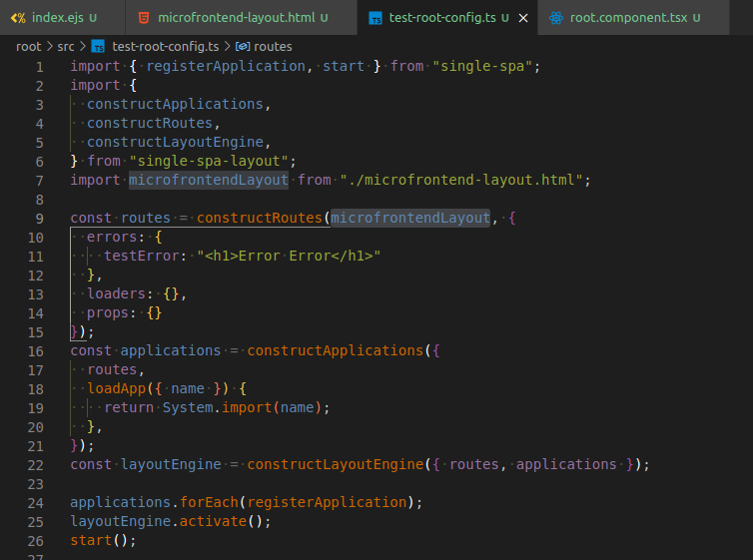Open the microfrontend-layout.html tab
This screenshot has height=560, width=753.
tap(241, 18)
